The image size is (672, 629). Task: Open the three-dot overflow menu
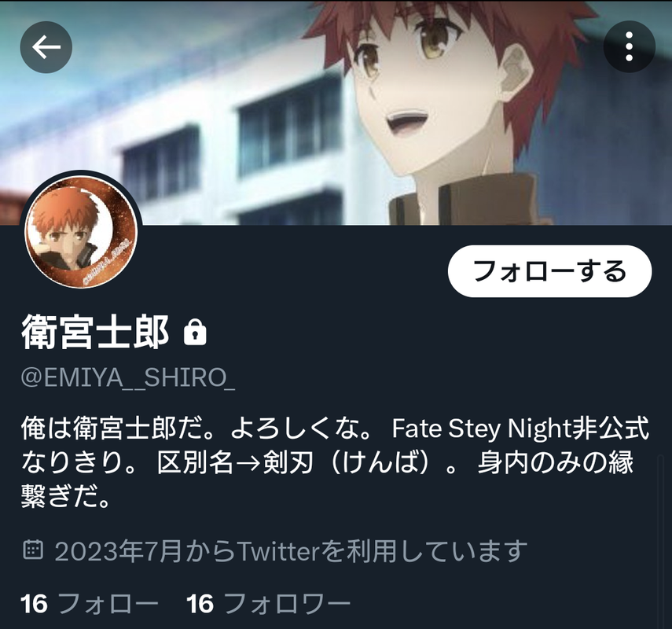(629, 46)
